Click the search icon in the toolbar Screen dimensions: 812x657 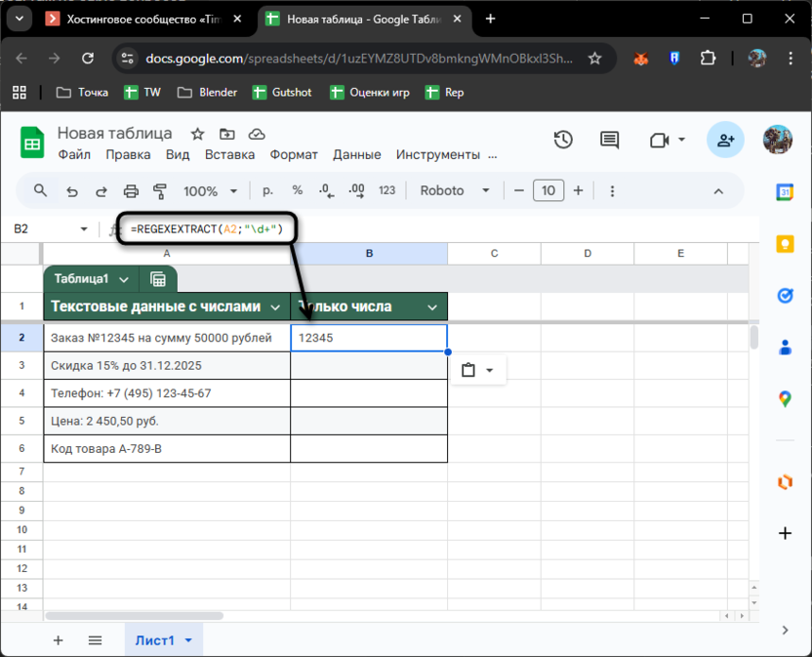[40, 190]
